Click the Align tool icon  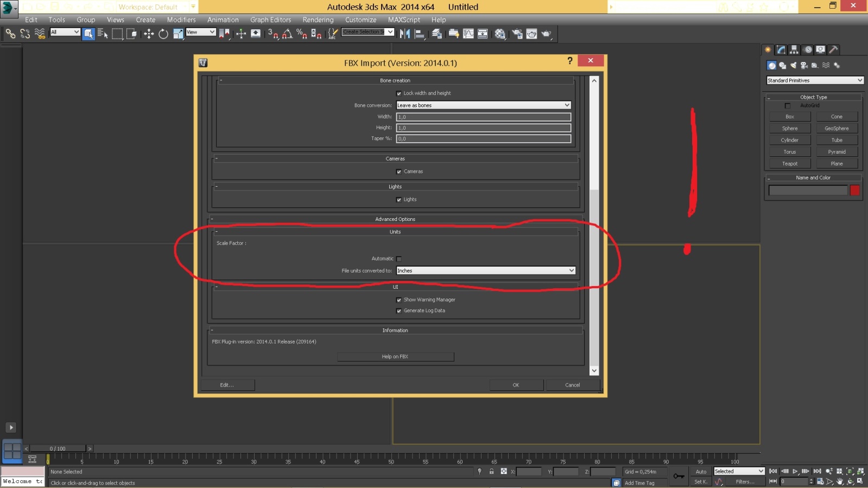pyautogui.click(x=420, y=34)
